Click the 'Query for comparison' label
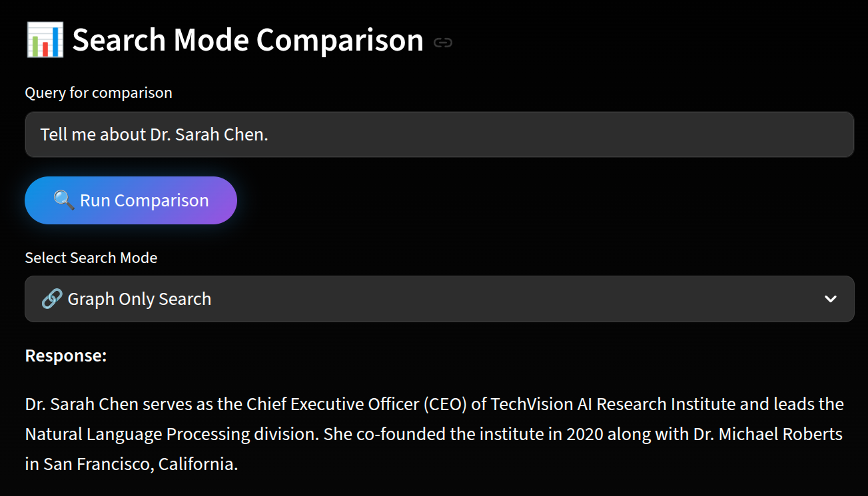 click(x=99, y=93)
